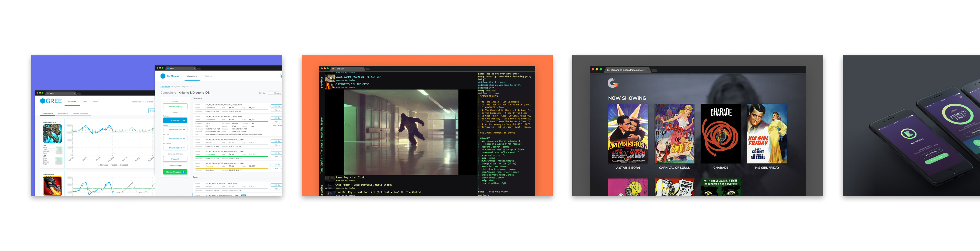Click Edit Bid for 352_KD_CHARTBOOST row
Screen dimensions: 980x251
tap(277, 153)
